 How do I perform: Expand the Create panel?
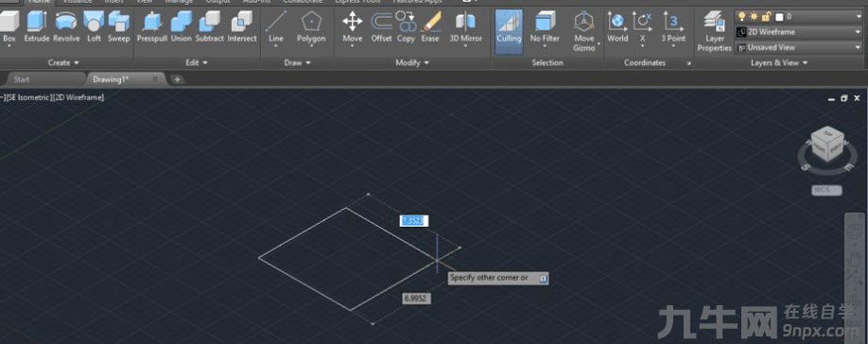click(63, 62)
